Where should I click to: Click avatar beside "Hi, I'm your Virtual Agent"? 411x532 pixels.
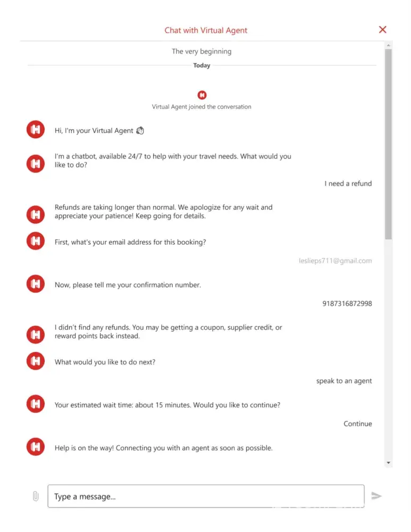point(36,130)
